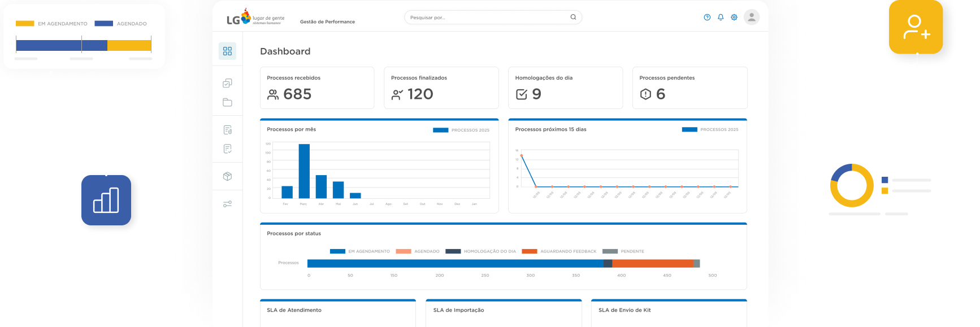
Task: Click the checklist tasks sidebar icon
Action: 227,83
